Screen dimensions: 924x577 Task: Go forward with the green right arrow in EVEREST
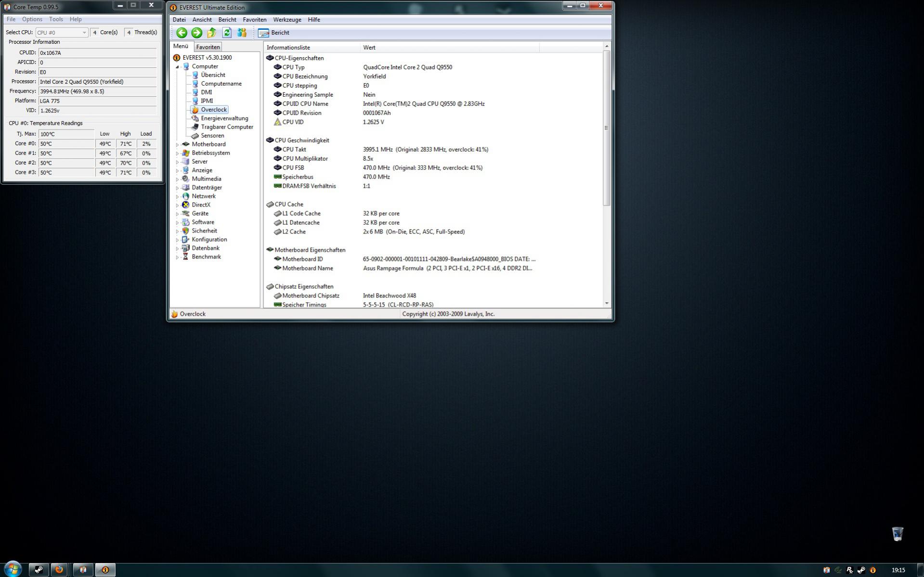(196, 33)
